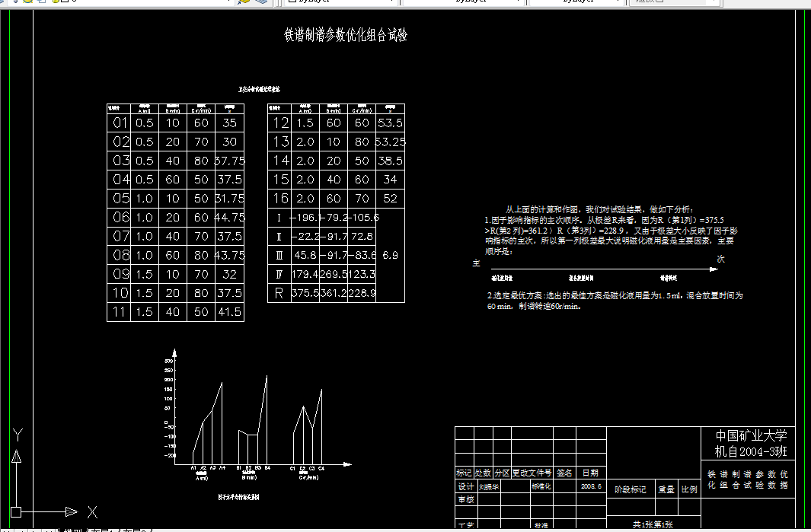Pick the value 6.9 in right table

[x=390, y=256]
